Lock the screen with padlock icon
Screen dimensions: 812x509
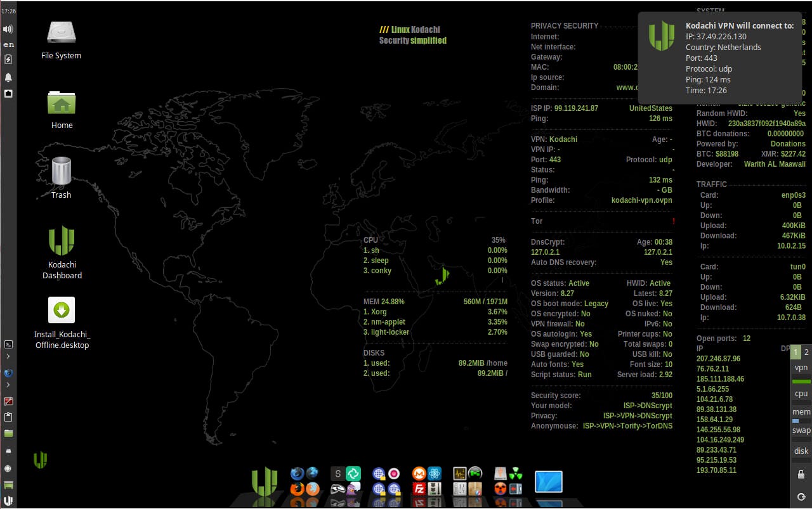801,474
